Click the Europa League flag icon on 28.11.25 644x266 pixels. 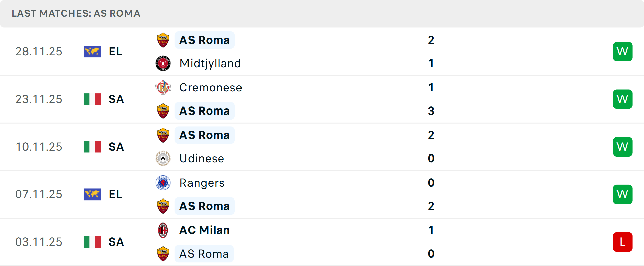[92, 52]
